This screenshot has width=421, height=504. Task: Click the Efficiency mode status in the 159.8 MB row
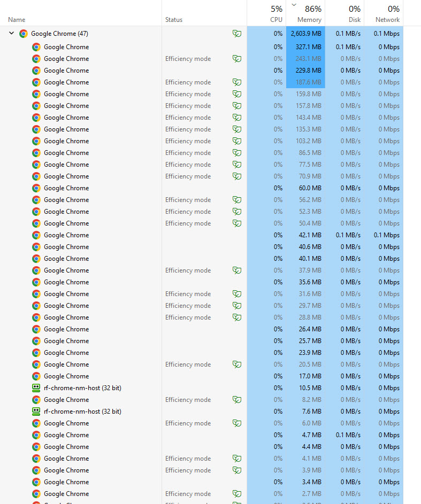pos(188,94)
